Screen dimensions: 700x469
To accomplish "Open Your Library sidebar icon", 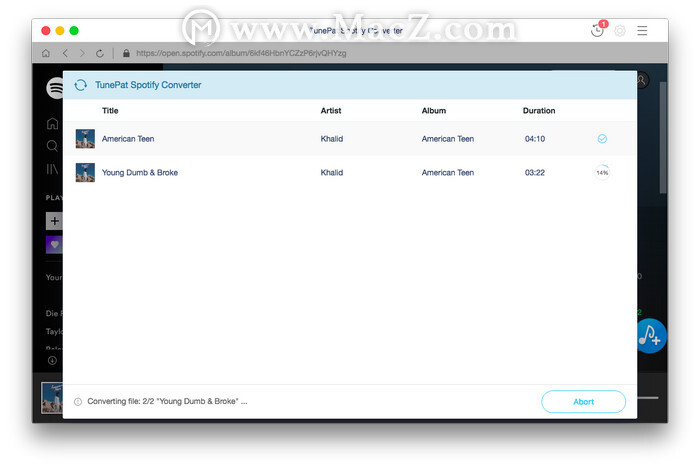I will coord(52,169).
